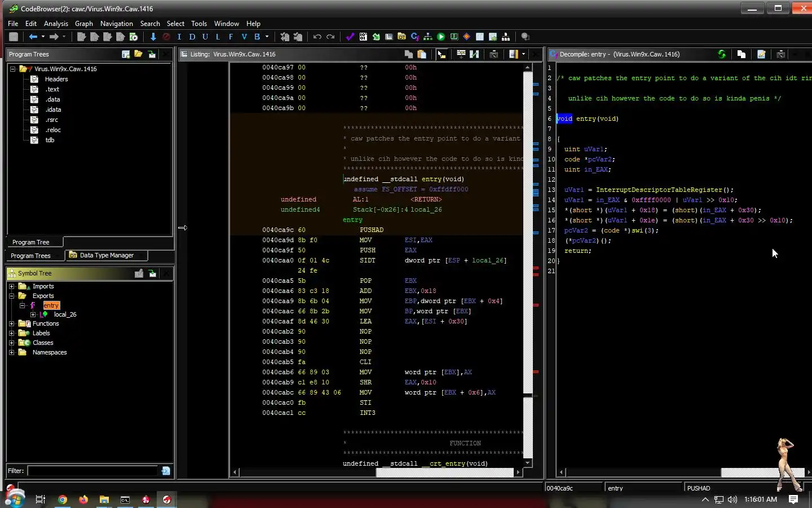
Task: Click the blue down-arrow navigation direction icon
Action: [153, 37]
